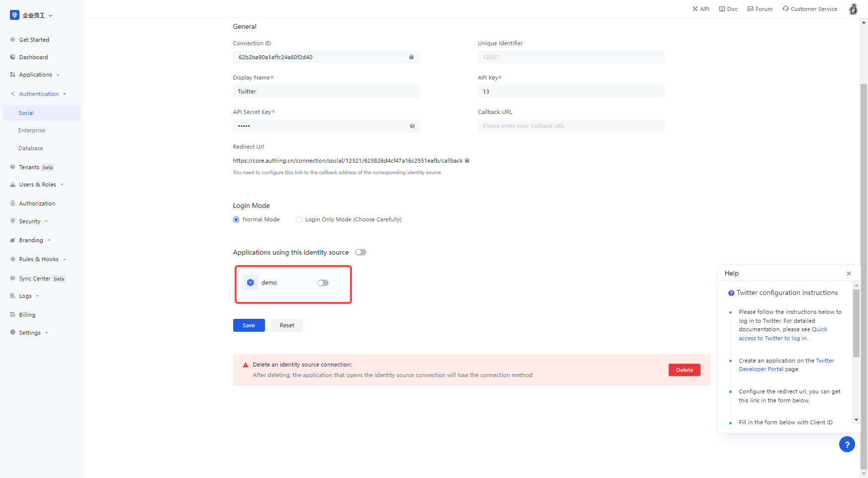Click the Save button
Image resolution: width=868 pixels, height=478 pixels.
click(249, 325)
